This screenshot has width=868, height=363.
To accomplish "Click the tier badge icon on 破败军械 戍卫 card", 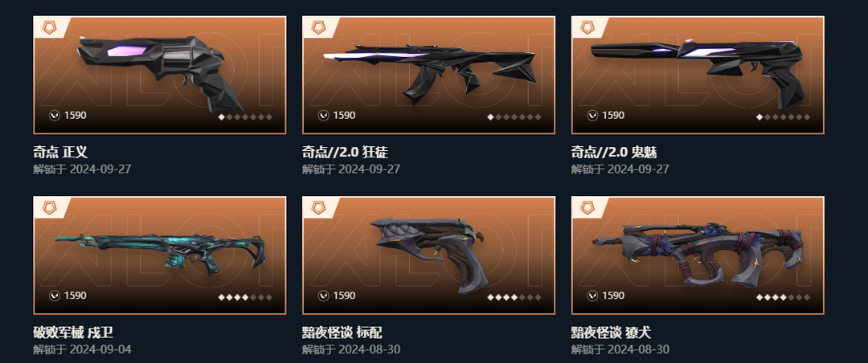I will click(49, 208).
